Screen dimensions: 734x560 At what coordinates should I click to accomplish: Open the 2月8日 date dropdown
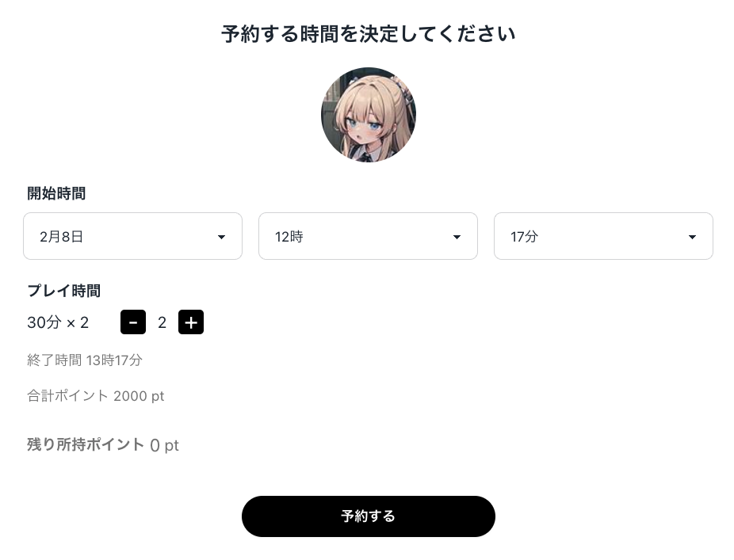(132, 236)
